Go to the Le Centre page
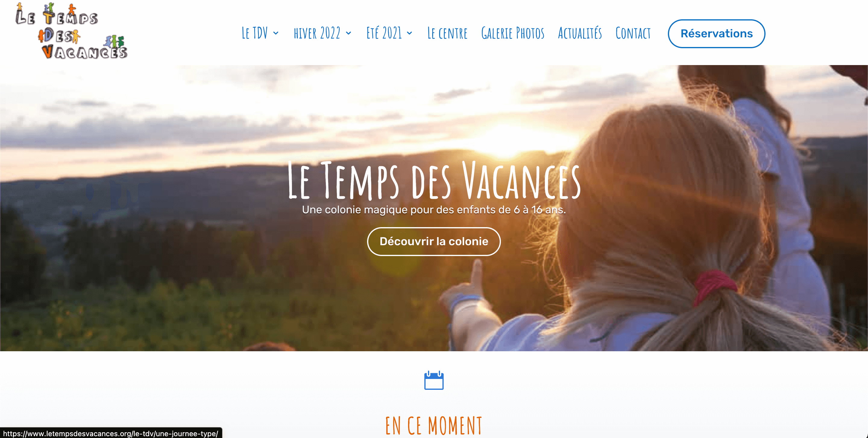Screen dimensions: 868x438 coord(447,33)
